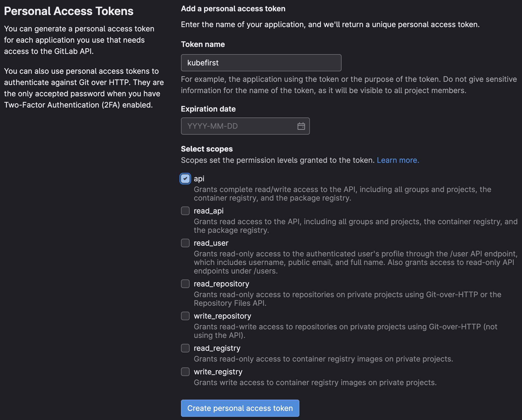
Task: Select the read_registry scope checkbox
Action: pyautogui.click(x=185, y=348)
